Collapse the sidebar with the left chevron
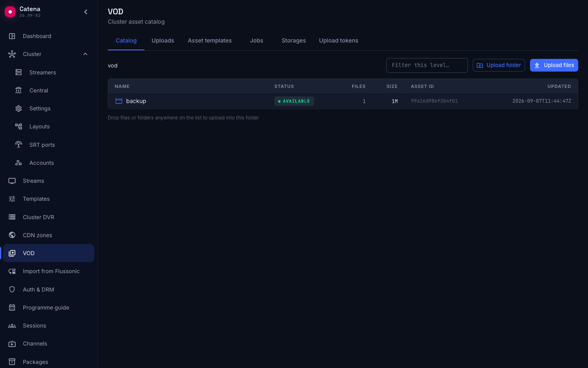Screen dimensions: 588x368 click(86, 12)
